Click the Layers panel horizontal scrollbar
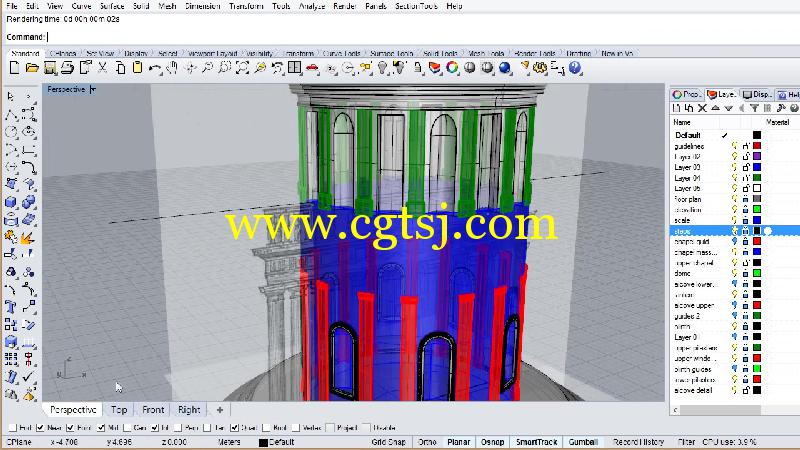800x450 pixels. click(x=720, y=410)
